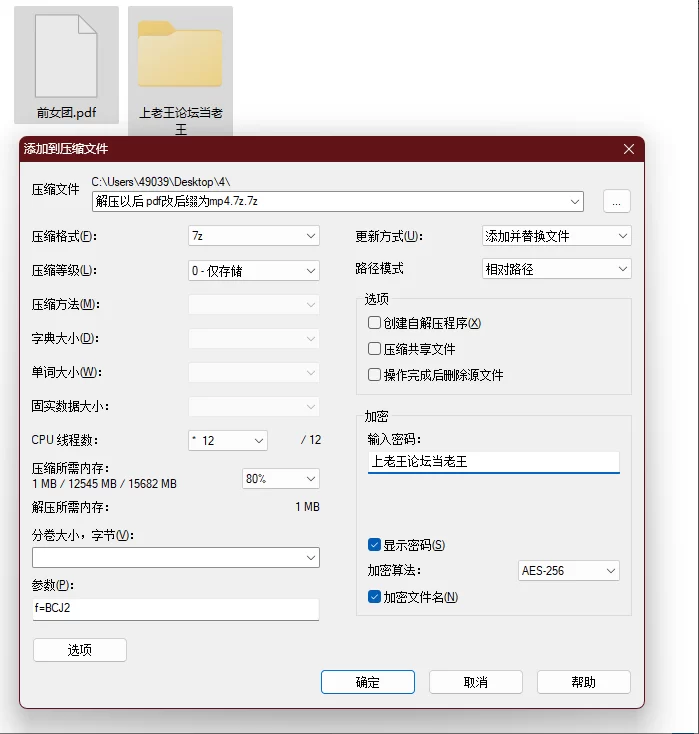This screenshot has width=699, height=734.
Task: Click the 输入密码 password field
Action: 493,462
